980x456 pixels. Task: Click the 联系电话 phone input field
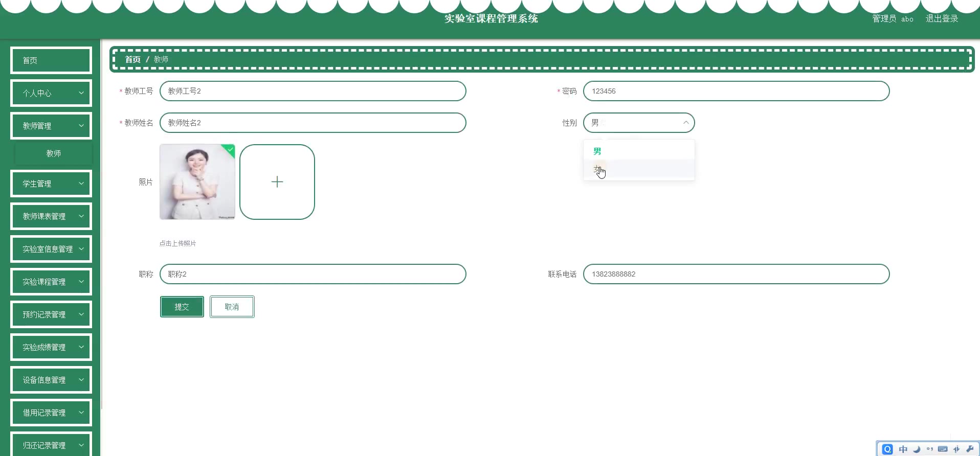click(x=737, y=274)
